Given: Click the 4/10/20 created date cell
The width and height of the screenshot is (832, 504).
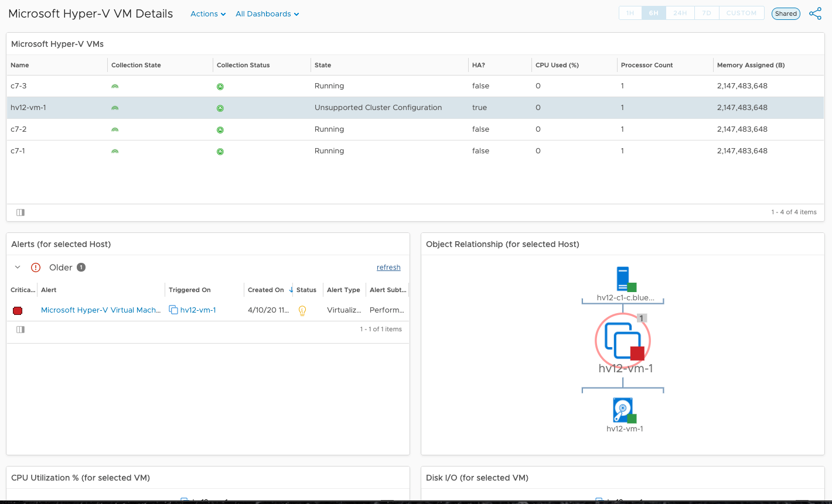Looking at the screenshot, I should coord(268,310).
